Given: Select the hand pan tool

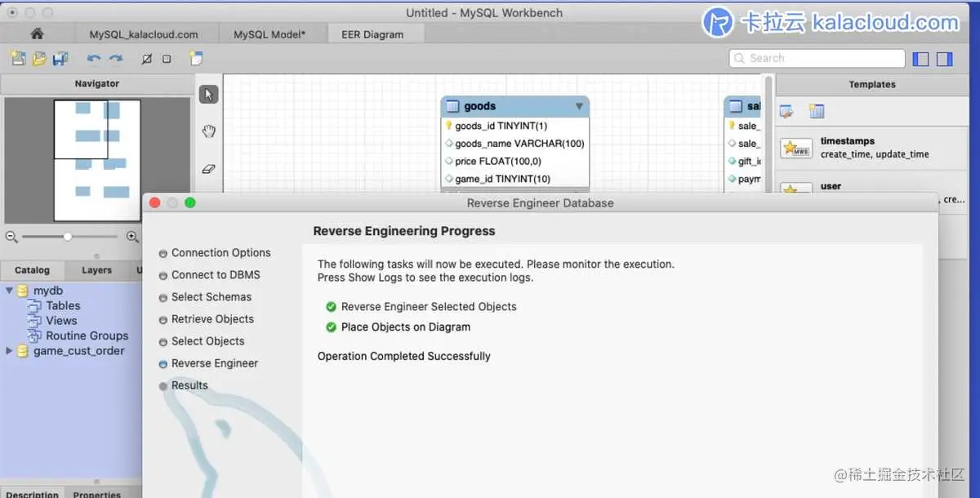Looking at the screenshot, I should pyautogui.click(x=208, y=131).
